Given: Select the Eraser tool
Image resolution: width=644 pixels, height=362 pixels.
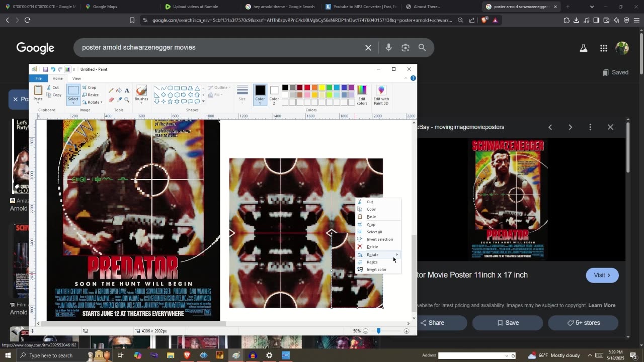Looking at the screenshot, I should tap(111, 100).
